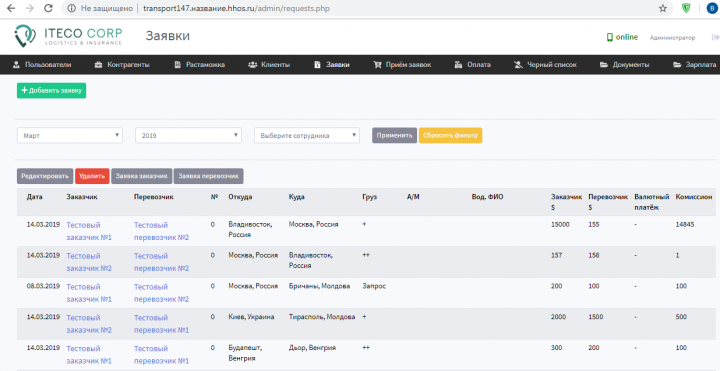Click the browser reload icon
The image size is (720, 371).
(x=48, y=8)
